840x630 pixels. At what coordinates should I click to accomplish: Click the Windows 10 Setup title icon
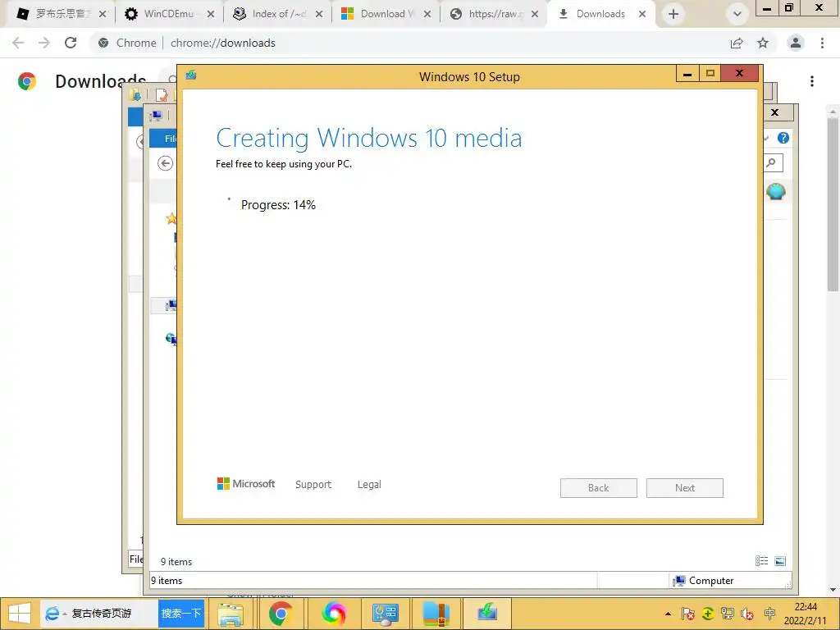tap(190, 75)
